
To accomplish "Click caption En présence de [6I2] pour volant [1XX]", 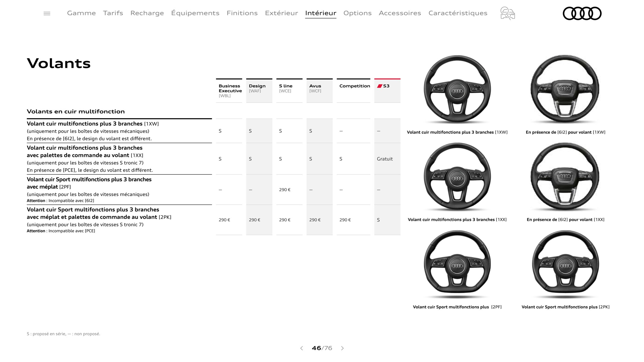I will (x=566, y=220).
